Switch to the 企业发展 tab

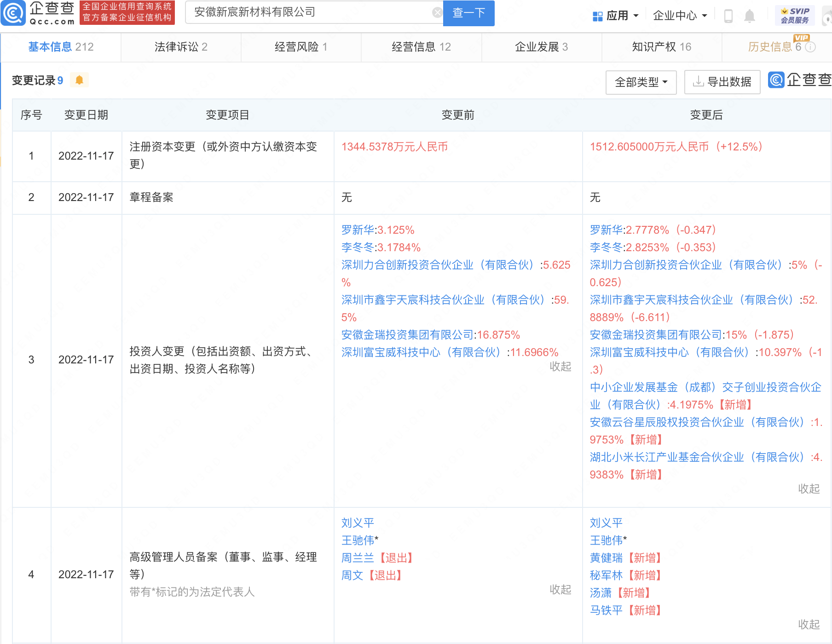coord(542,47)
